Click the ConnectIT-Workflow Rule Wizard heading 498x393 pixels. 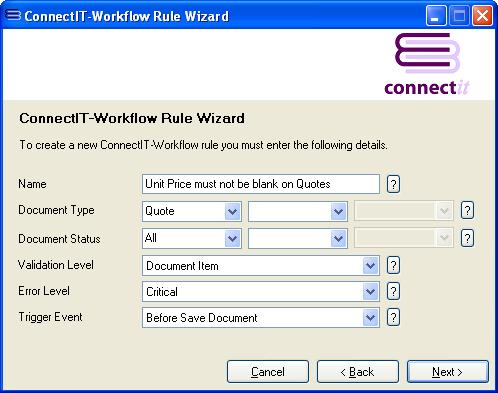132,118
